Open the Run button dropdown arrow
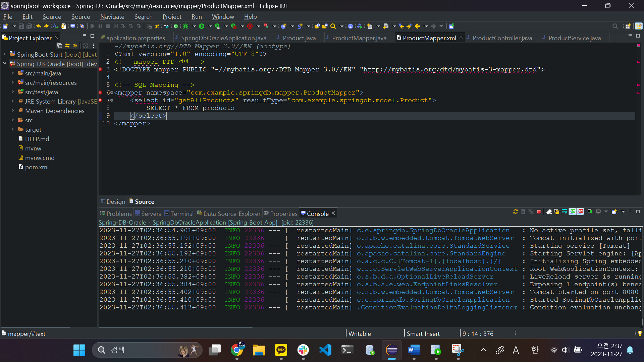The width and height of the screenshot is (644, 362). click(210, 26)
